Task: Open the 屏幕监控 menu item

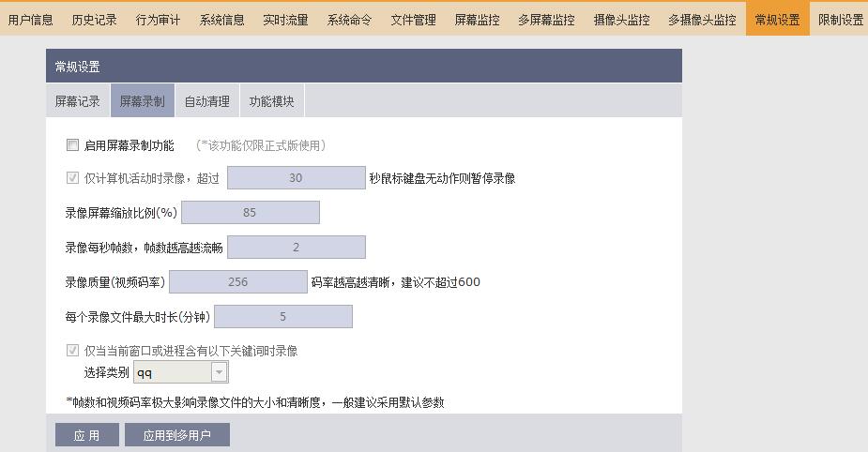Action: point(478,19)
